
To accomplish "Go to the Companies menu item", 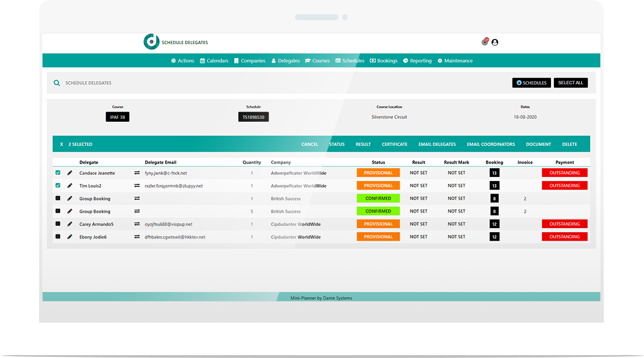I will click(250, 60).
